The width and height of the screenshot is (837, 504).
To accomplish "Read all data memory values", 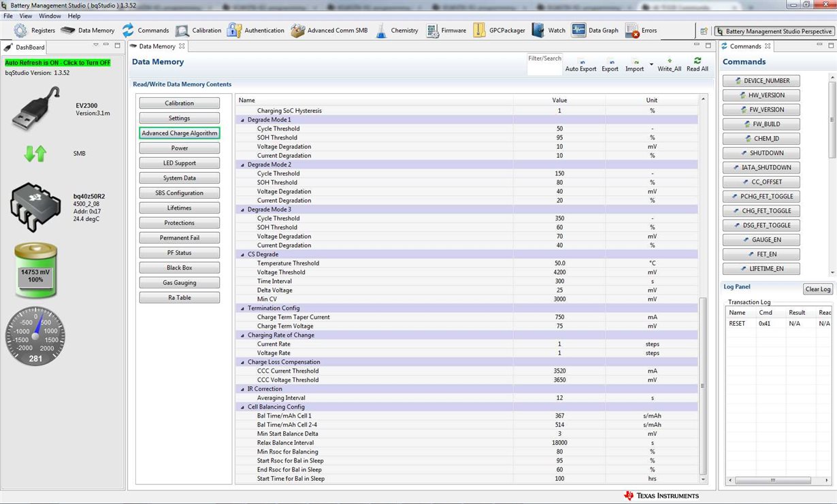I will [697, 65].
